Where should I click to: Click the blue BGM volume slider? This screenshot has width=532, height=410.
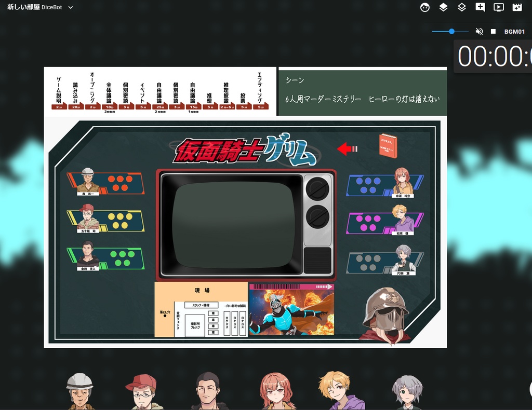coord(451,31)
